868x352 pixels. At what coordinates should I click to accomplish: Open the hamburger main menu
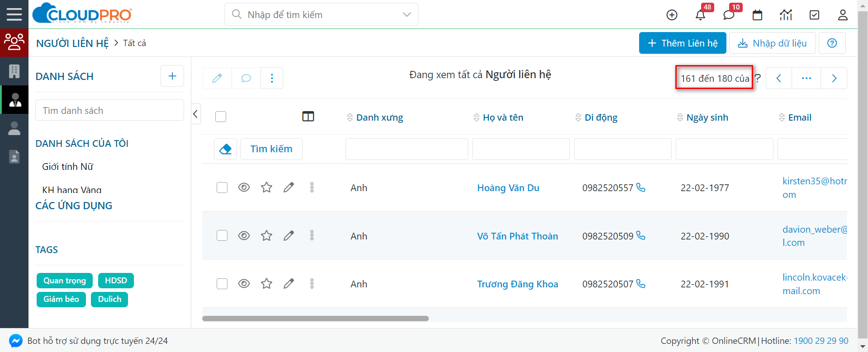(x=14, y=14)
